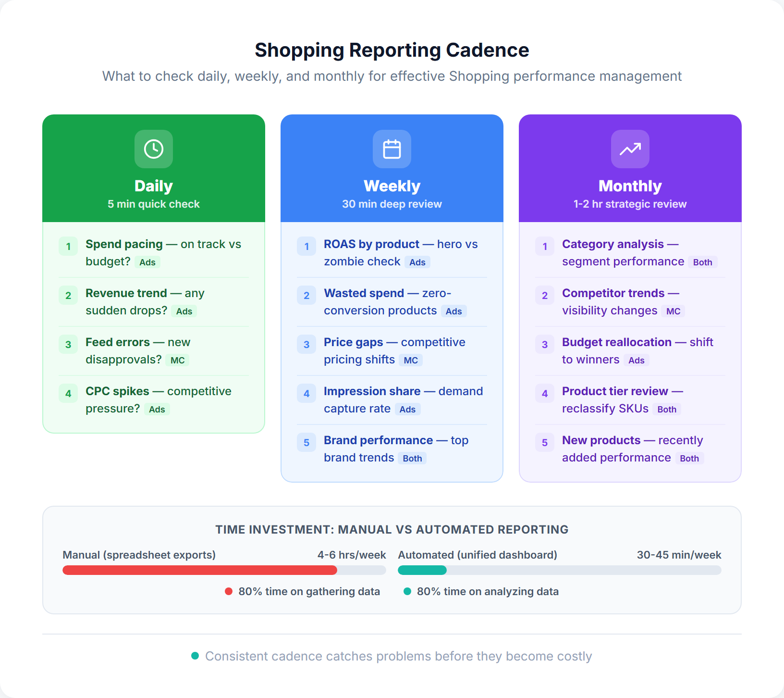Click the calendar icon on the Weekly card
The width and height of the screenshot is (784, 698).
(x=392, y=149)
